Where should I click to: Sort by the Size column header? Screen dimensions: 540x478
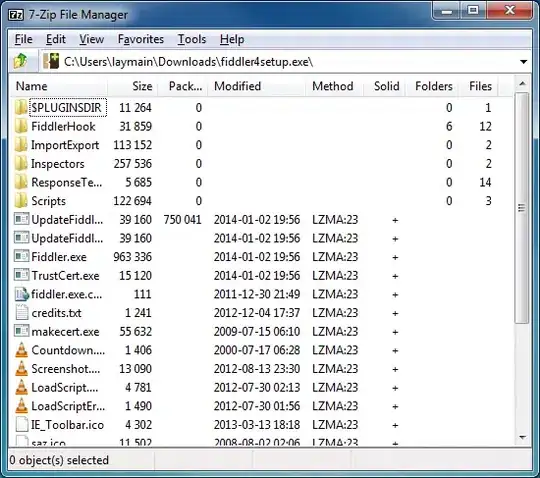pyautogui.click(x=133, y=86)
